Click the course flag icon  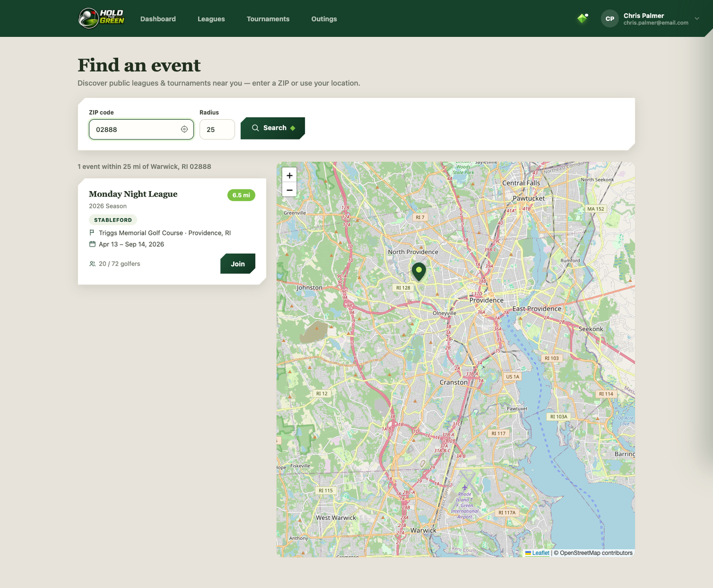click(x=92, y=233)
